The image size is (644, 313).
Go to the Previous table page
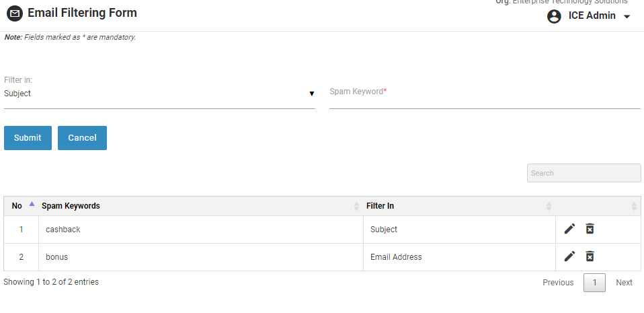point(558,283)
